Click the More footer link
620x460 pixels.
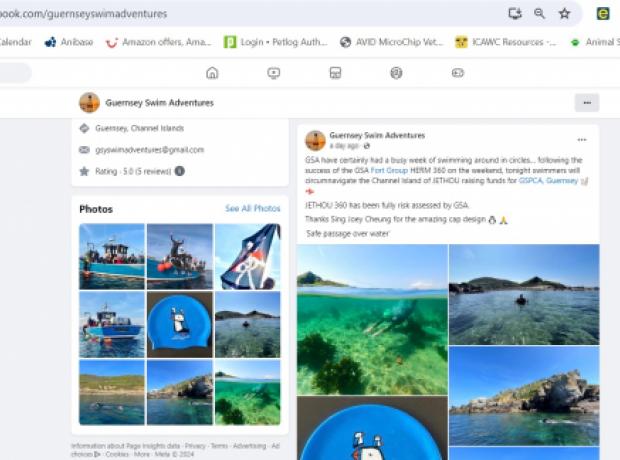point(142,454)
